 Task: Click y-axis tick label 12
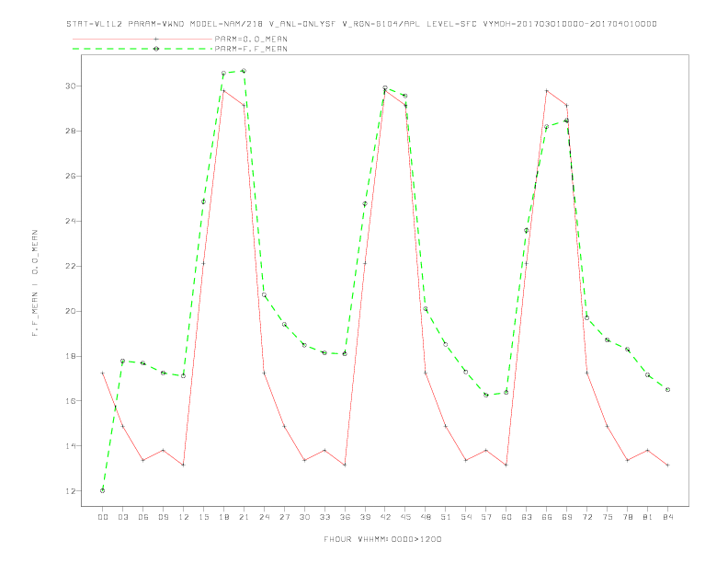click(x=70, y=491)
